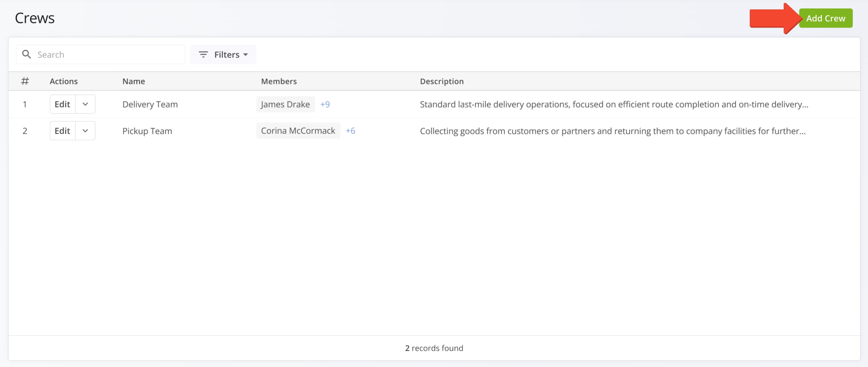Click the # column header
The image size is (868, 367).
(25, 81)
